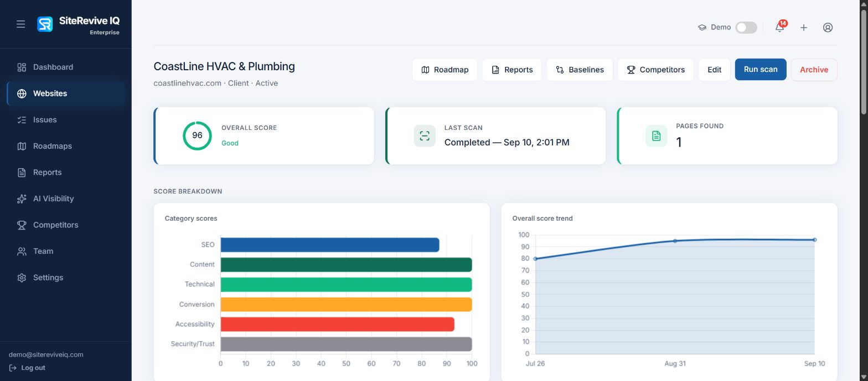Click the SiteRevive IQ logo icon

click(x=45, y=24)
